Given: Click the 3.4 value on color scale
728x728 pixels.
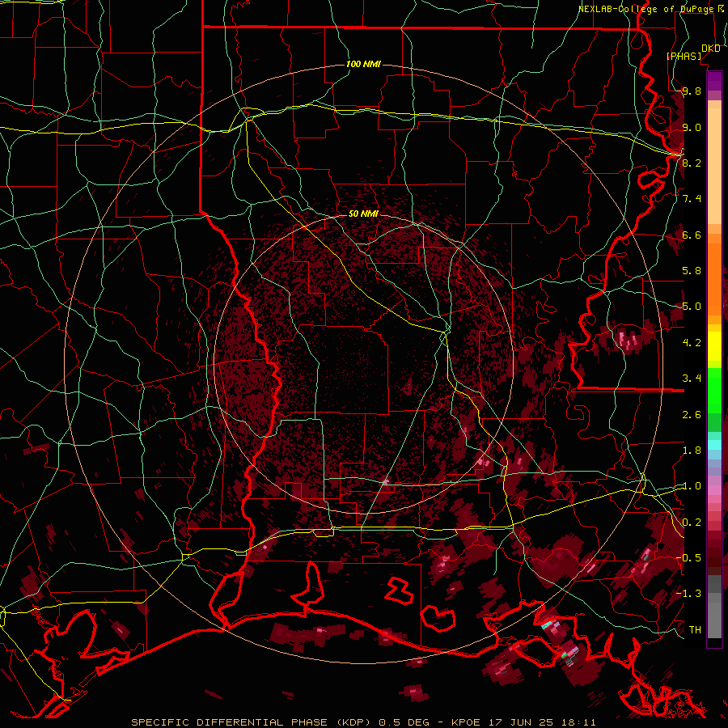Looking at the screenshot, I should pyautogui.click(x=692, y=379).
